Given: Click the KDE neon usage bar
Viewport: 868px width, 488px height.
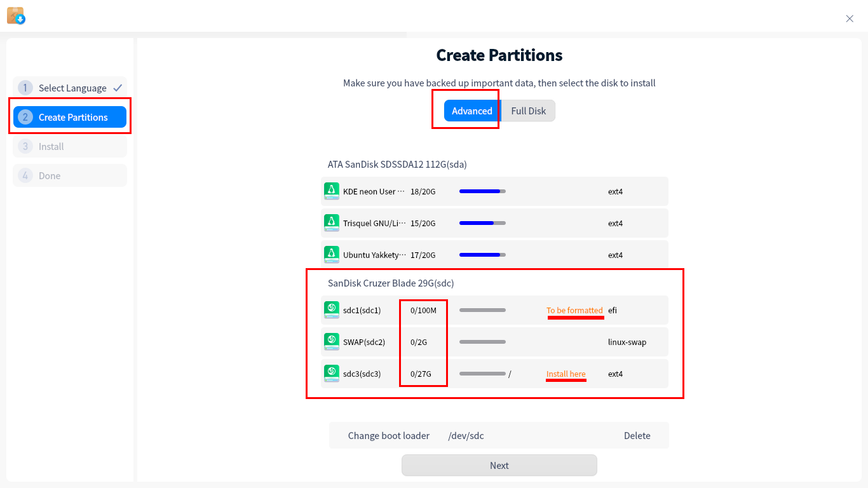Looking at the screenshot, I should click(482, 191).
